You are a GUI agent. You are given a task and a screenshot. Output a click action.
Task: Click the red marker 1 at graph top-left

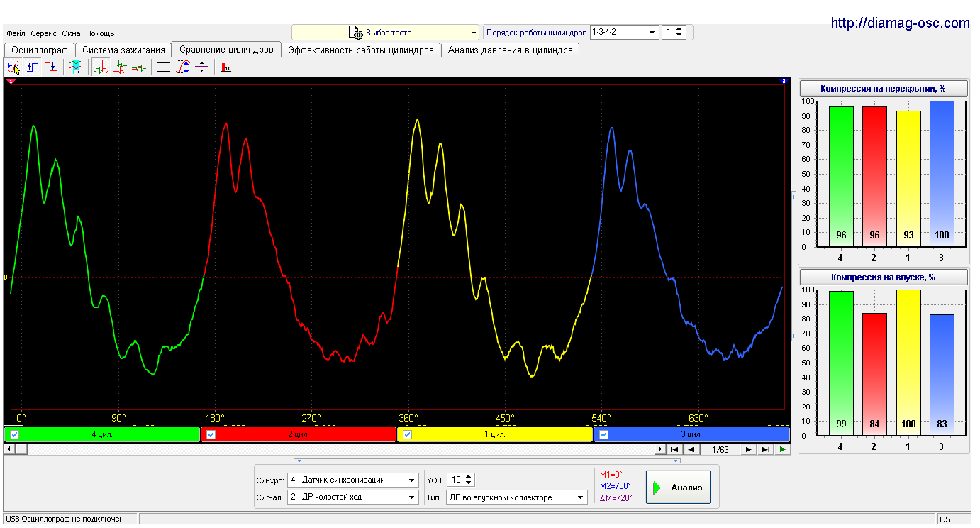tap(9, 82)
